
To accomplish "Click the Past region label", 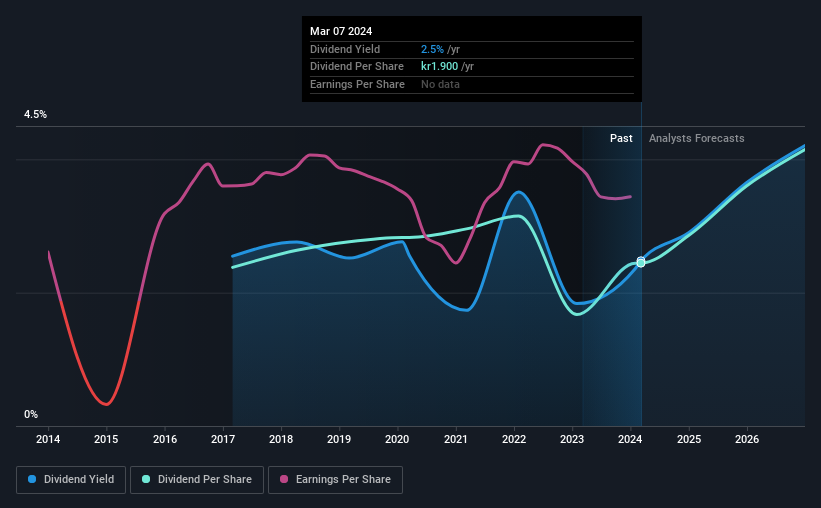I will point(621,138).
